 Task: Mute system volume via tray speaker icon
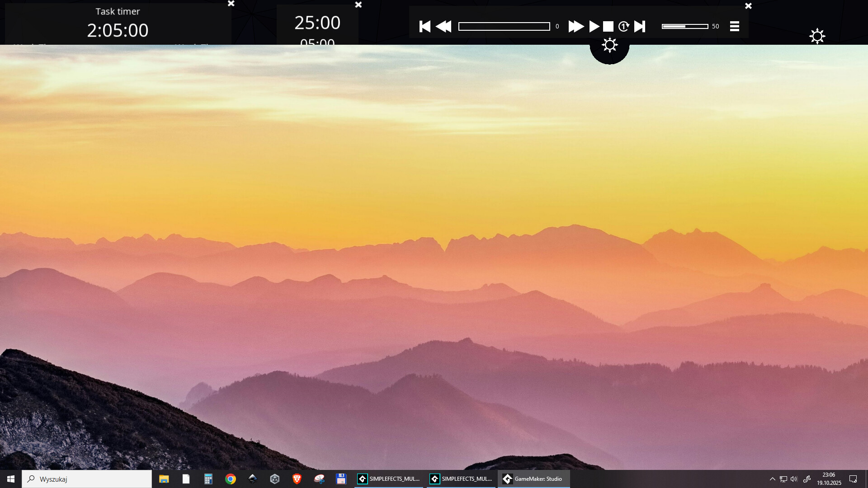(x=795, y=479)
